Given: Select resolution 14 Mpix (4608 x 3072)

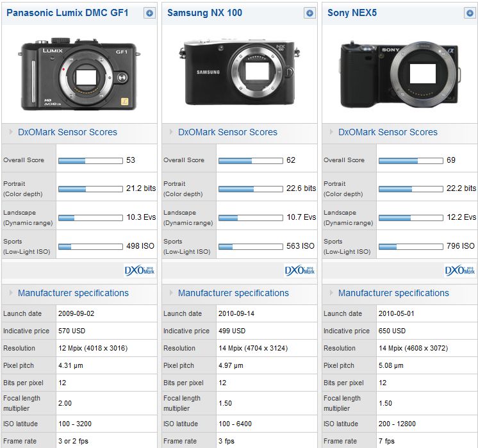Looking at the screenshot, I should (x=413, y=348).
